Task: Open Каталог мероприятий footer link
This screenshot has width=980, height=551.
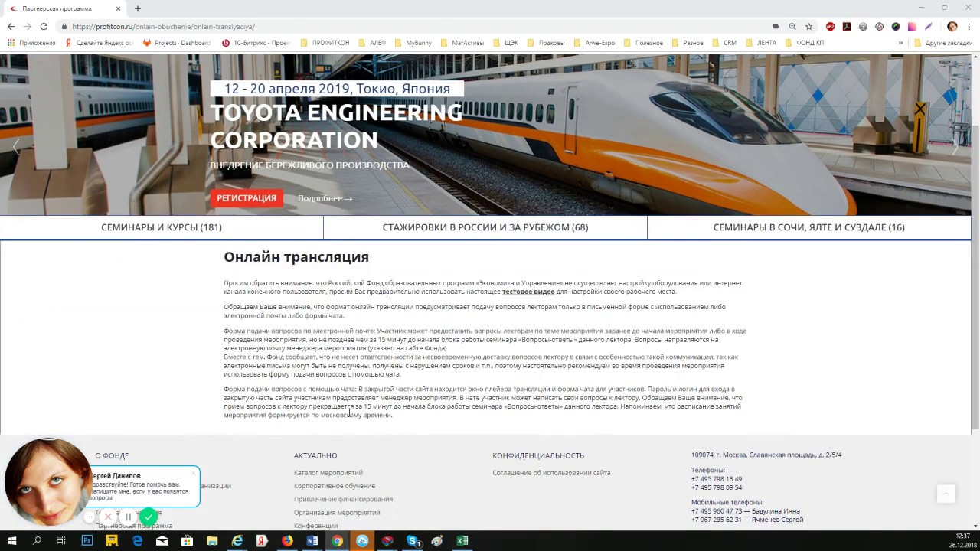Action: click(328, 473)
